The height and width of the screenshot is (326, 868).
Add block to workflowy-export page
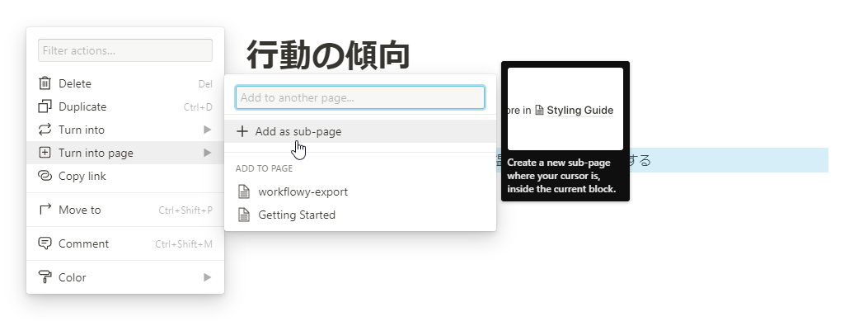coord(360,191)
